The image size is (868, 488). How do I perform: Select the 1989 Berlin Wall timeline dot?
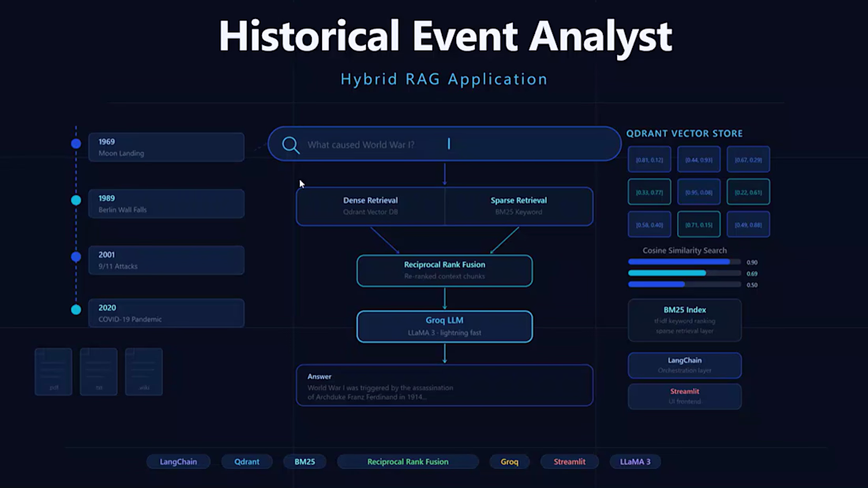pos(76,201)
